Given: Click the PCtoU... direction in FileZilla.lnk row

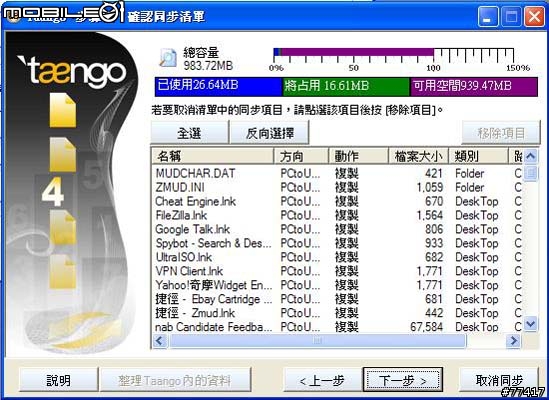Looking at the screenshot, I should click(300, 215).
